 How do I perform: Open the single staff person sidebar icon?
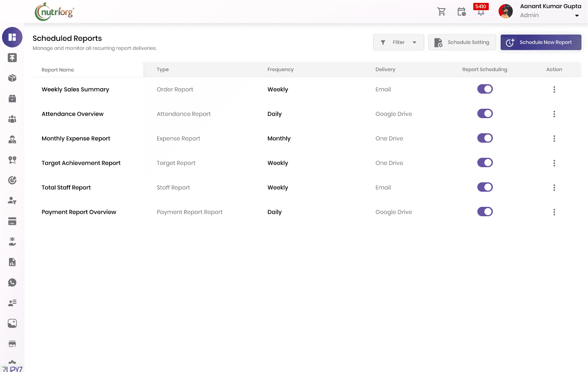pyautogui.click(x=12, y=139)
